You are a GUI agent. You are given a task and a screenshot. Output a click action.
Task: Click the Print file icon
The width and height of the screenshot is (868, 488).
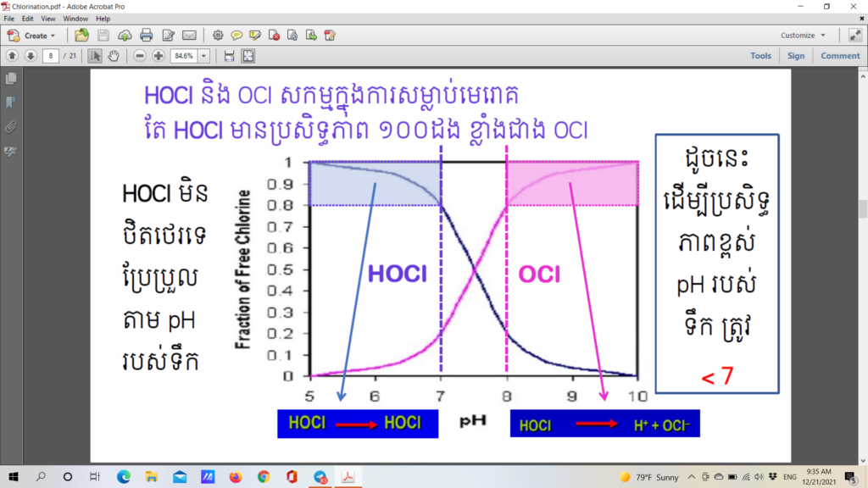pyautogui.click(x=146, y=36)
